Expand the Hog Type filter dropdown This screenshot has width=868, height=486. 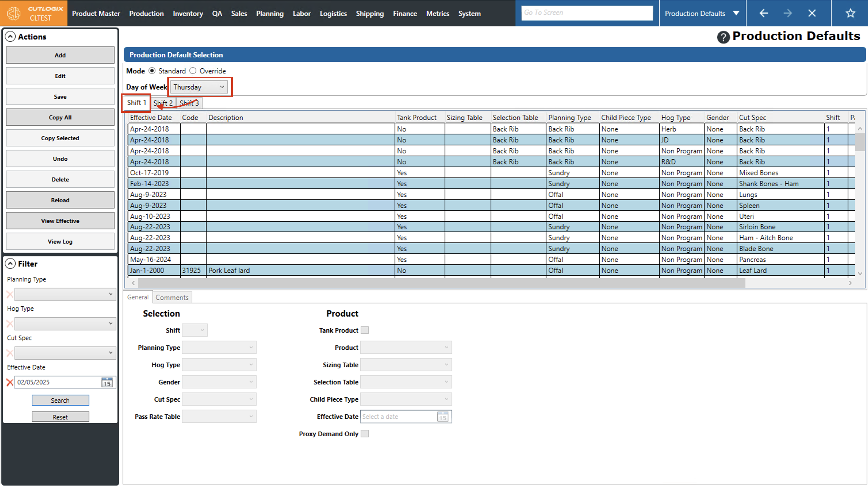tap(65, 324)
